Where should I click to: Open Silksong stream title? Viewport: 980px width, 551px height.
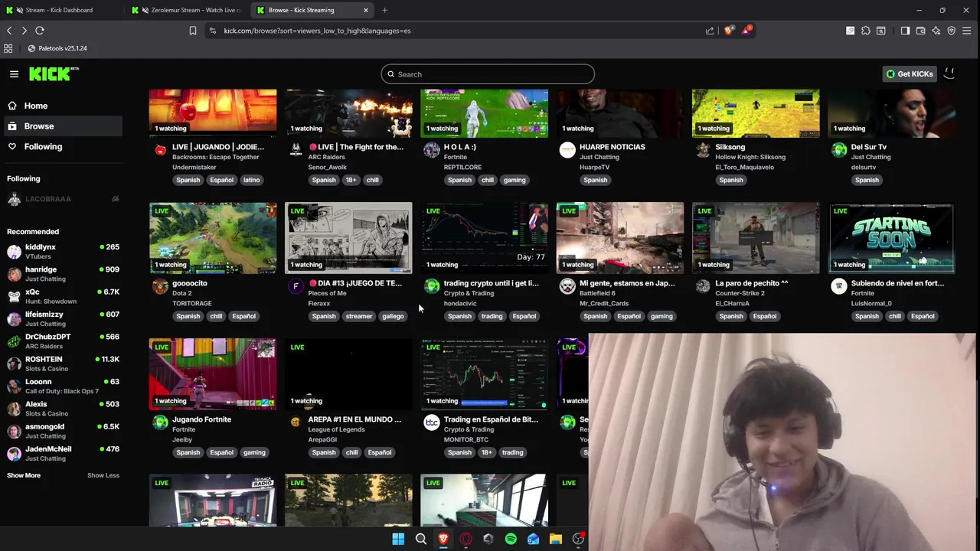(730, 147)
